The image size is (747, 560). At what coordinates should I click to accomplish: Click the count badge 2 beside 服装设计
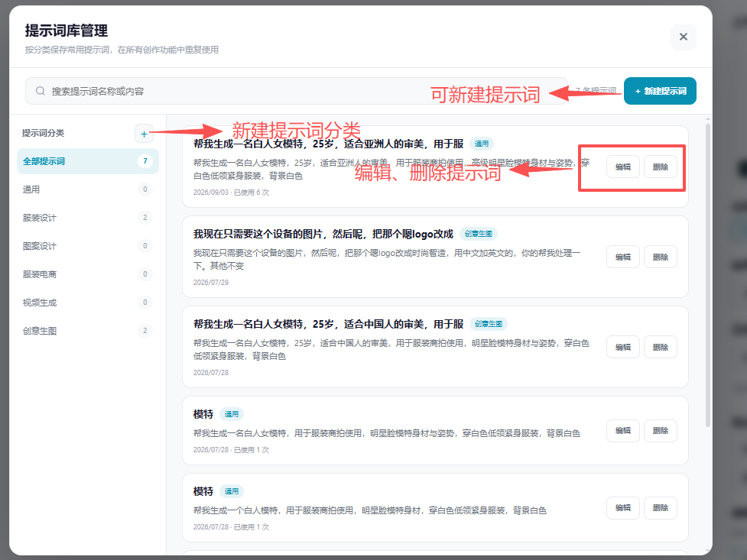(145, 218)
